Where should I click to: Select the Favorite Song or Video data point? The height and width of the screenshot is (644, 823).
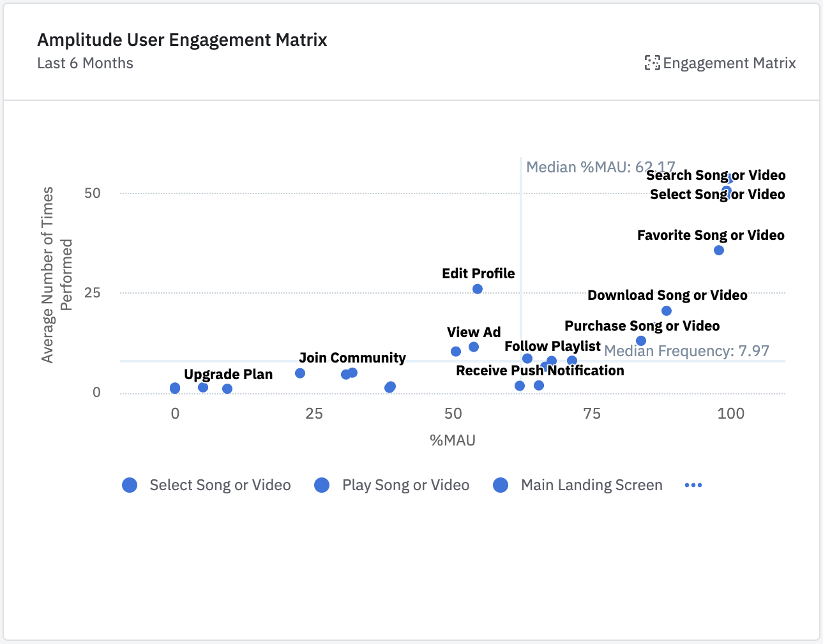coord(719,250)
